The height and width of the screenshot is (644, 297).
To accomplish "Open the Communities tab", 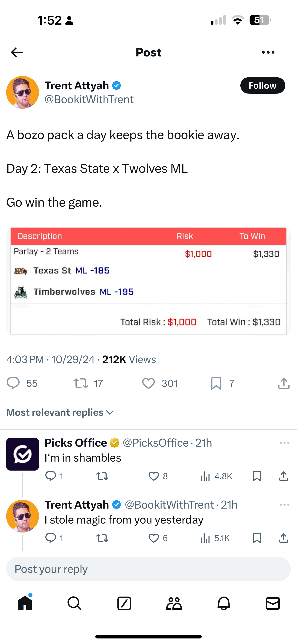I will 174,603.
